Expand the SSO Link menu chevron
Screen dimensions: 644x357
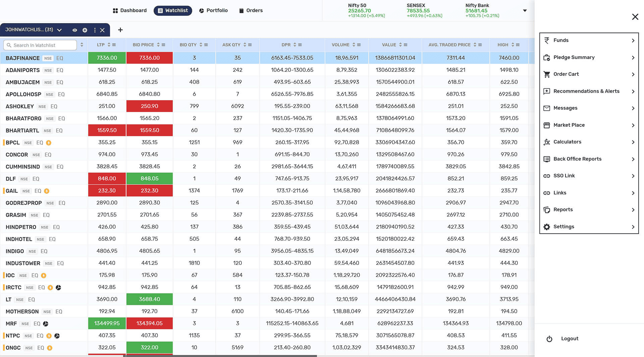(633, 176)
